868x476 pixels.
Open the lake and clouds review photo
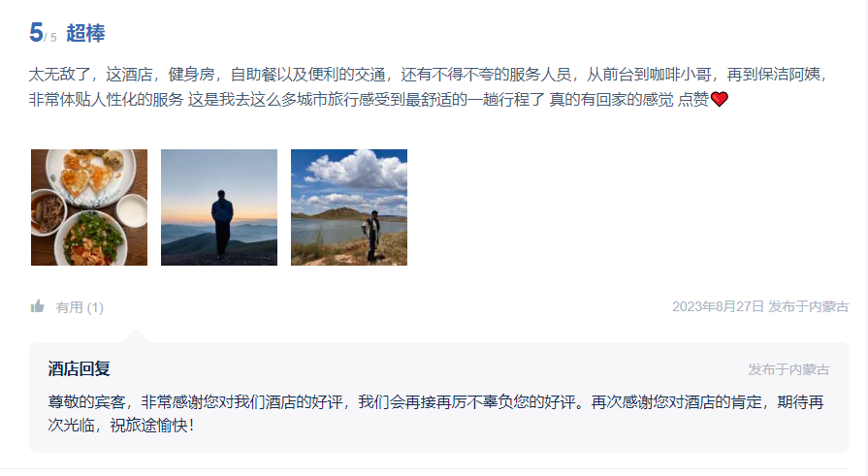tap(349, 207)
